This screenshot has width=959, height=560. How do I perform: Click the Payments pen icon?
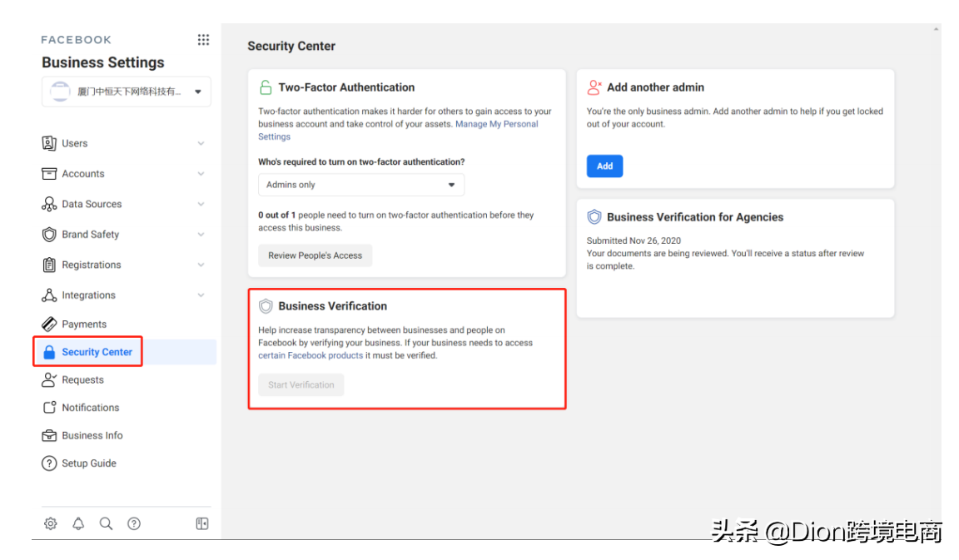[49, 324]
